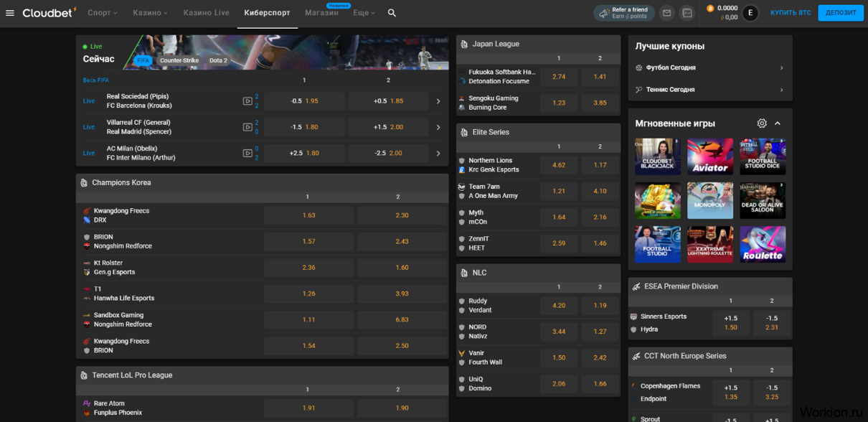Select Real Sociedad -0.5 at 1.95
This screenshot has width=868, height=422.
(x=304, y=101)
